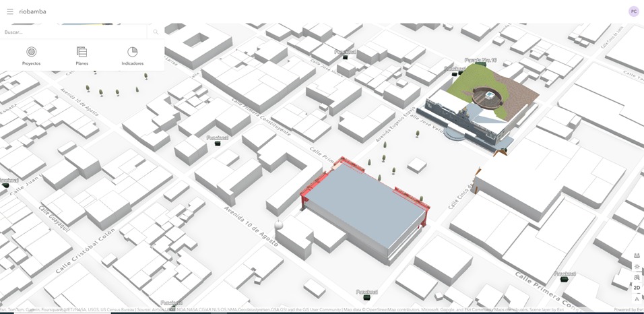Open the daylight sun settings tool
The width and height of the screenshot is (644, 314).
point(637,266)
